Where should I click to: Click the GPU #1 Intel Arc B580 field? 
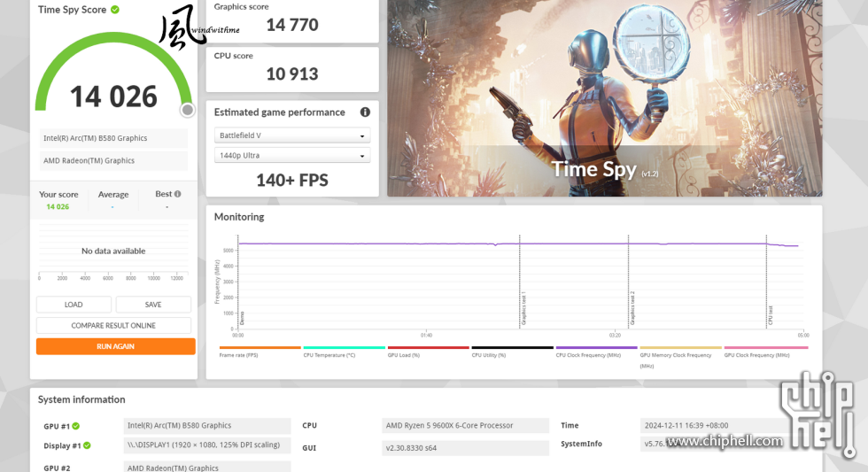[207, 426]
